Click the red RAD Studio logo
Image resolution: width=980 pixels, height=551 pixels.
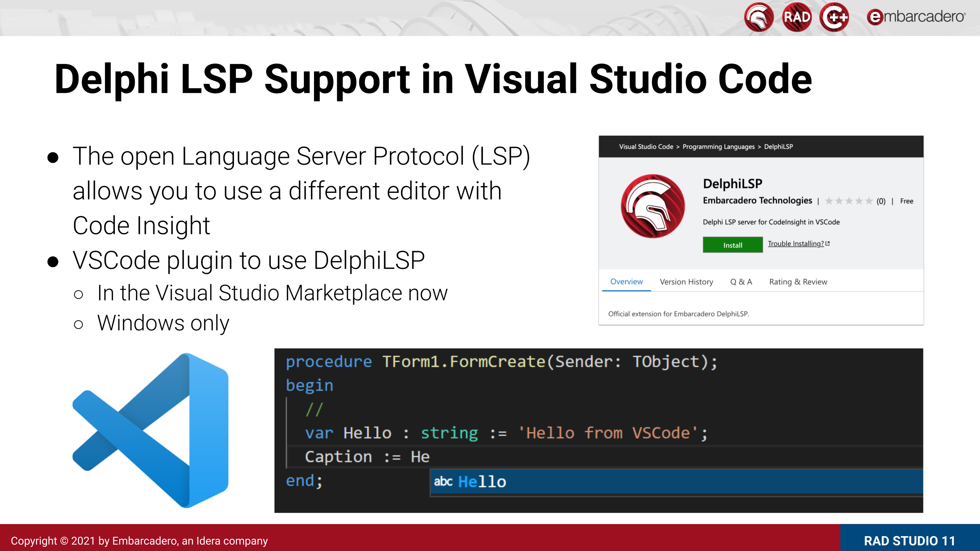796,17
